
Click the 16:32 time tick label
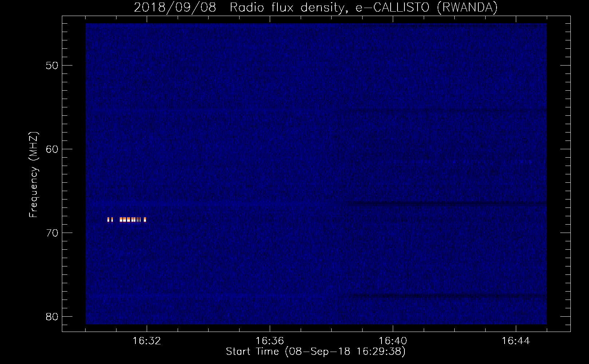point(147,341)
